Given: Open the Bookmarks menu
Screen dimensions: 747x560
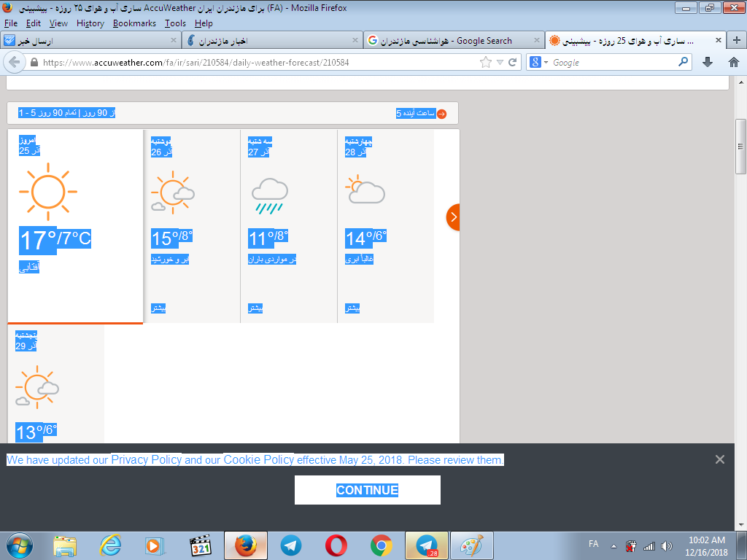Looking at the screenshot, I should click(134, 23).
